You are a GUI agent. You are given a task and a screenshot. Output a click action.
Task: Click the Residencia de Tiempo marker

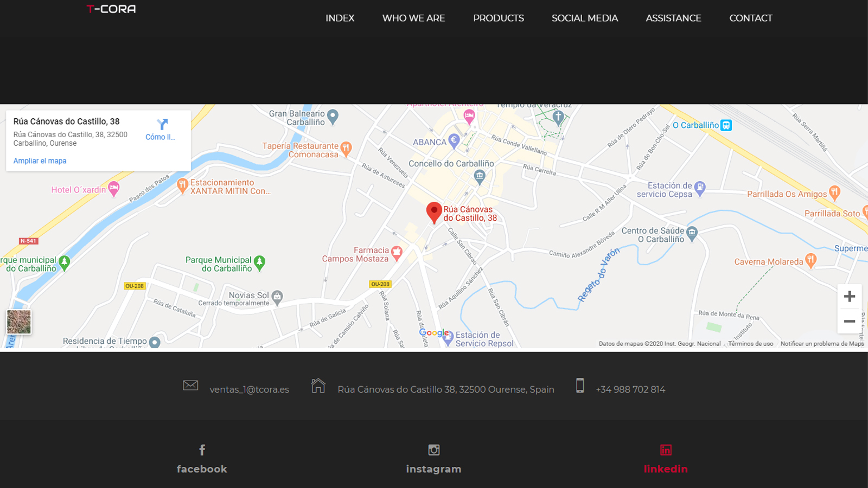pos(155,342)
